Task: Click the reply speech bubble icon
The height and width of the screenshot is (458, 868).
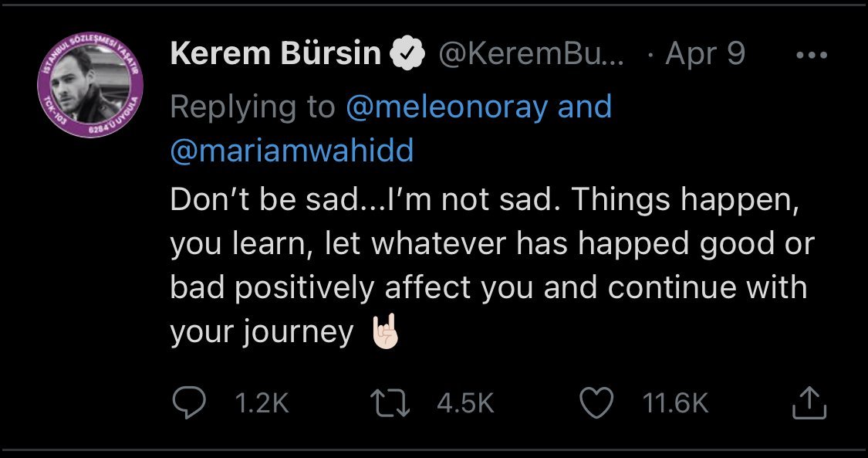Action: [187, 403]
